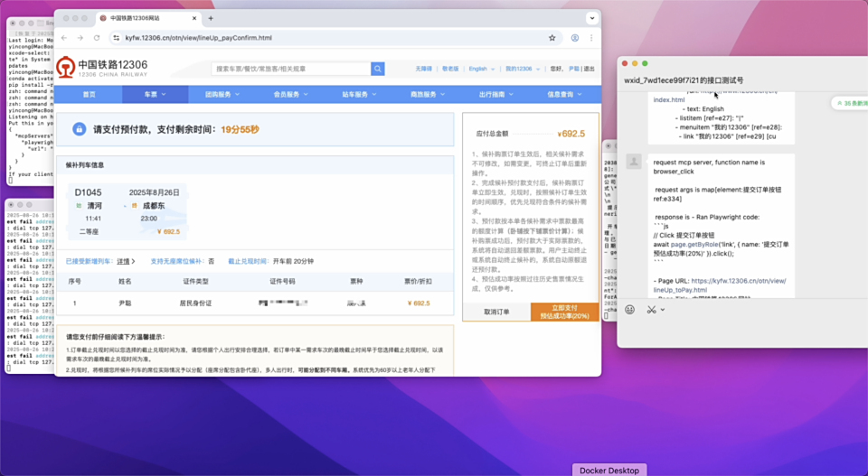Click the 详情 link for 新增列车
Image resolution: width=868 pixels, height=476 pixels.
125,262
